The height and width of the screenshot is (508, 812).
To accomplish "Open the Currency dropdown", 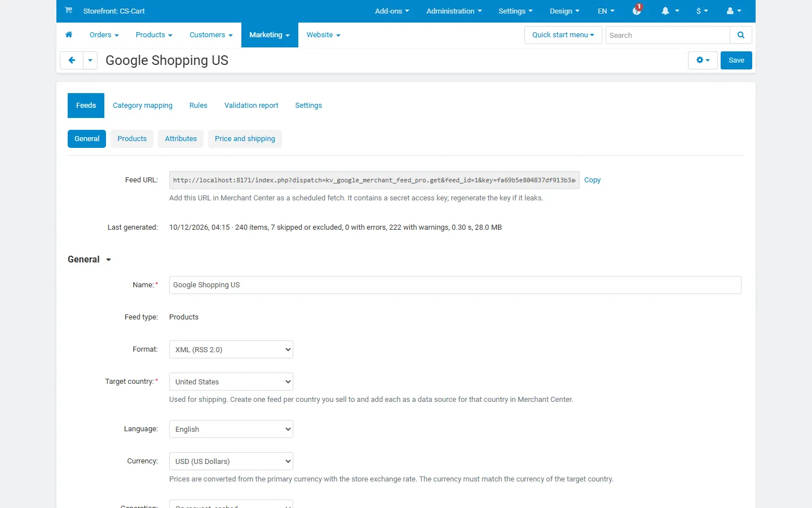I will [231, 461].
